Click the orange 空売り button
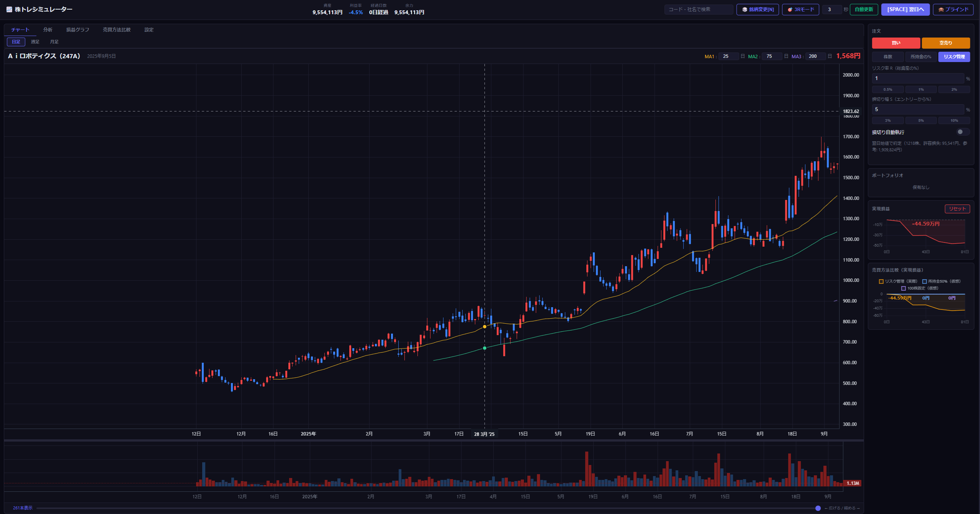 tap(946, 43)
